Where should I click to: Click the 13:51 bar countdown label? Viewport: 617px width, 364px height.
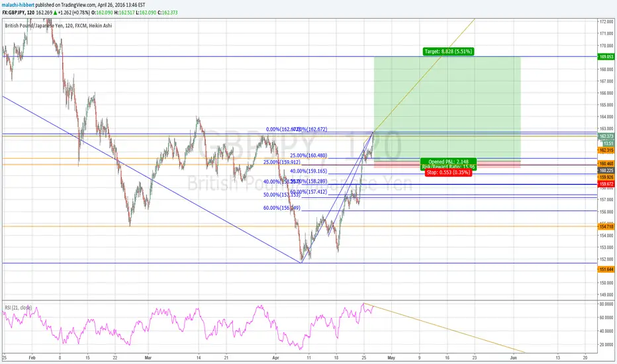(608, 144)
